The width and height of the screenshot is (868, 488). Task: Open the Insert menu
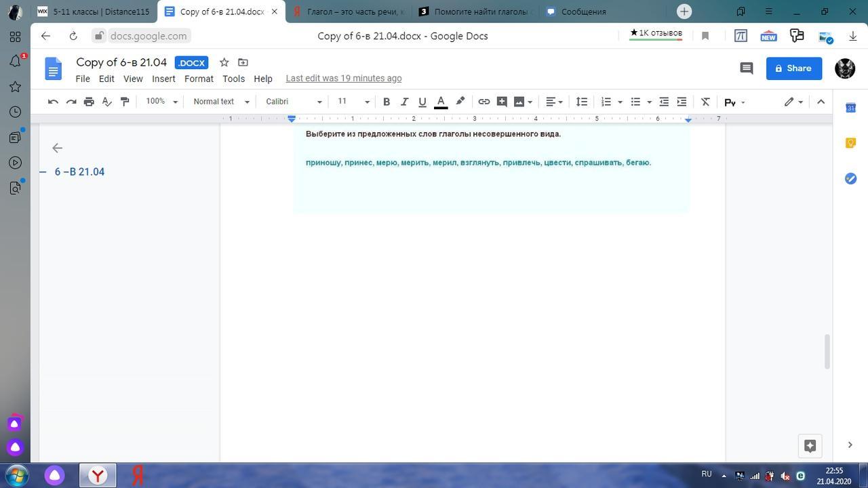163,79
